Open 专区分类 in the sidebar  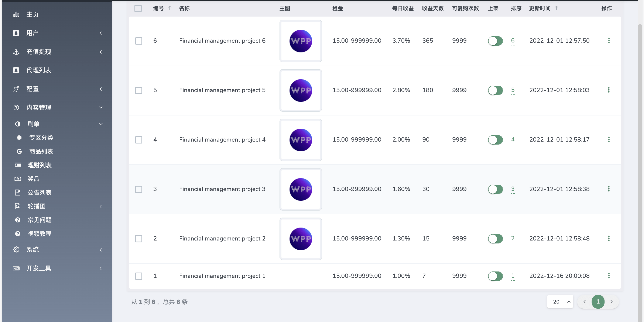click(41, 138)
